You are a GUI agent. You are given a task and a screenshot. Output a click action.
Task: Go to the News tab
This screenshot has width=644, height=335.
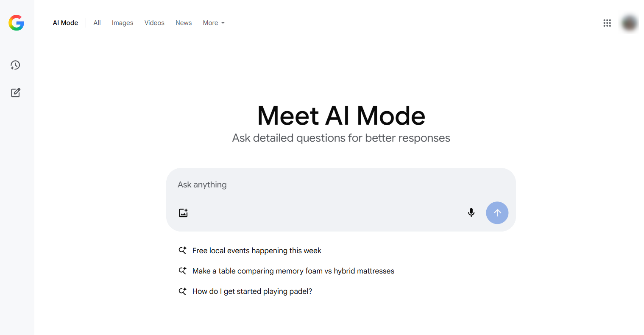point(184,23)
